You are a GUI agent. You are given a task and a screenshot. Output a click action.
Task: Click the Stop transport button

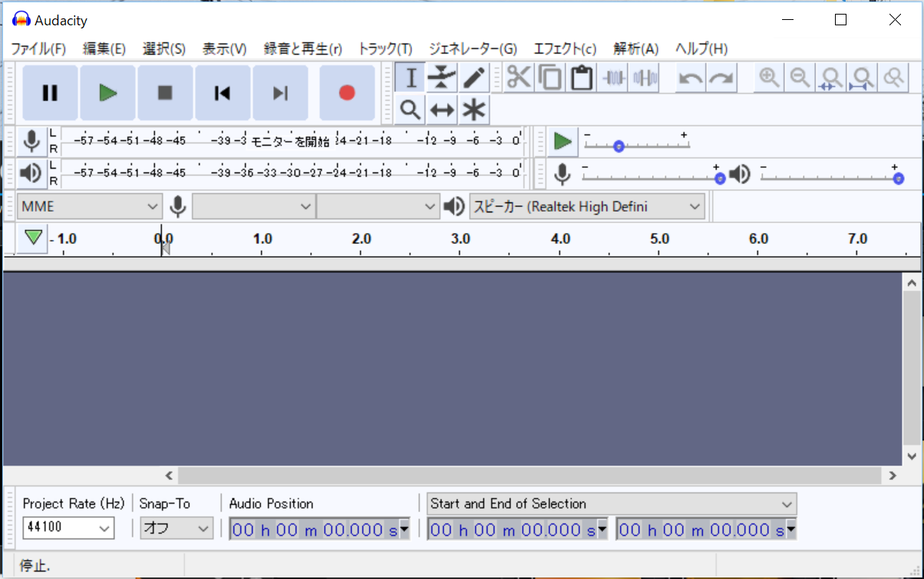[x=165, y=93]
